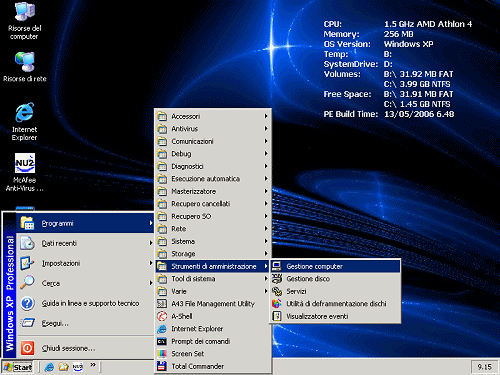
Task: Choose Esegui... from Start menu
Action: click(x=85, y=323)
